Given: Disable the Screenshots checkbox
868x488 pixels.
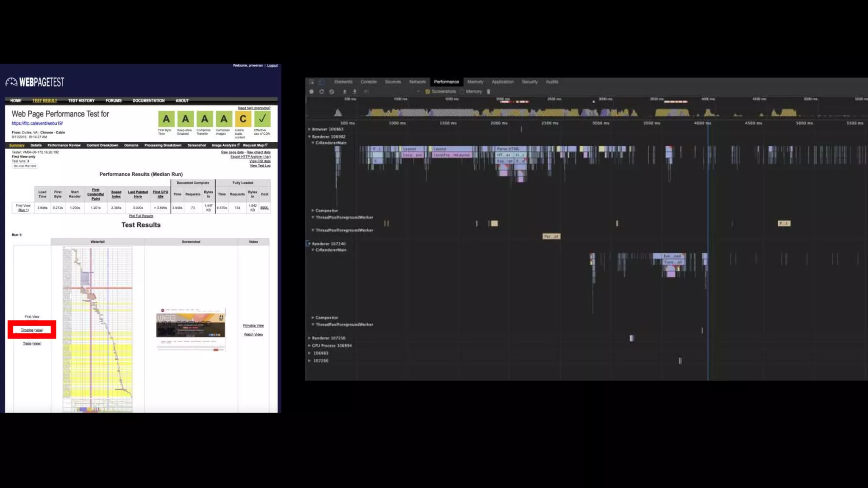Looking at the screenshot, I should click(428, 91).
